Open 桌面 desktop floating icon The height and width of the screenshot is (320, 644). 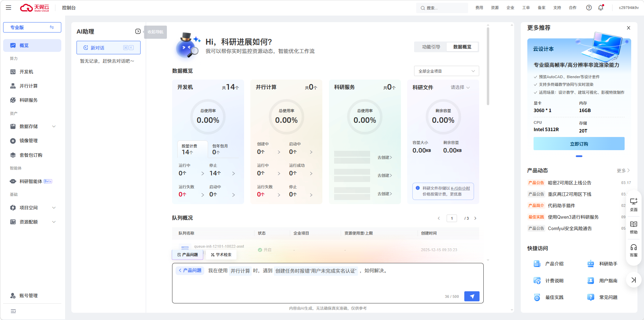(x=634, y=204)
